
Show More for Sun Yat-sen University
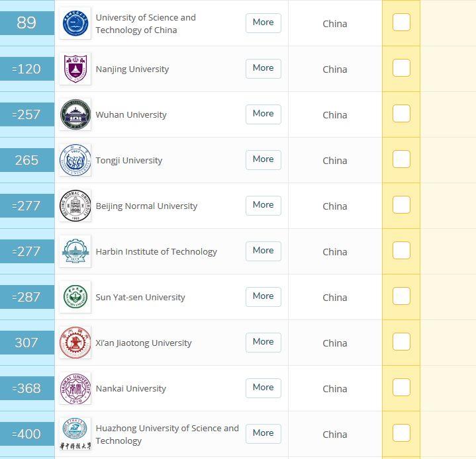[x=263, y=296]
